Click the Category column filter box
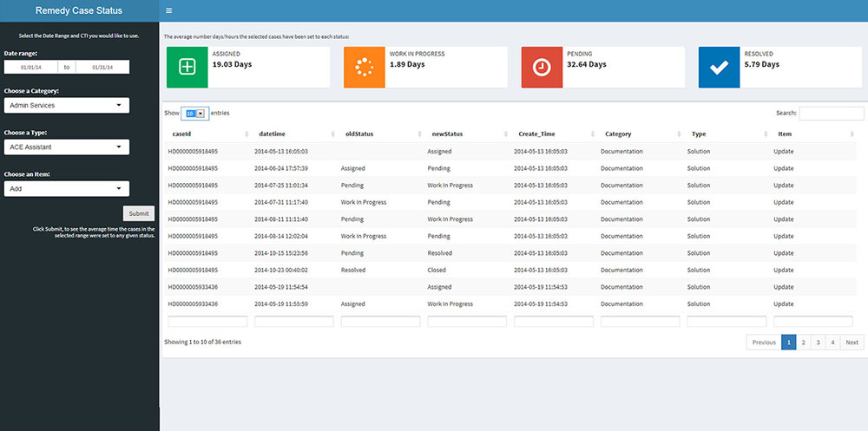This screenshot has height=431, width=868. coord(641,322)
